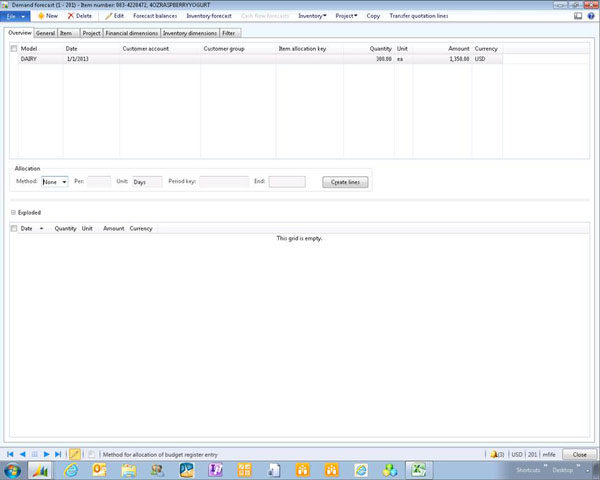The image size is (600, 480).
Task: Click the Delete record toolbar button
Action: click(80, 16)
